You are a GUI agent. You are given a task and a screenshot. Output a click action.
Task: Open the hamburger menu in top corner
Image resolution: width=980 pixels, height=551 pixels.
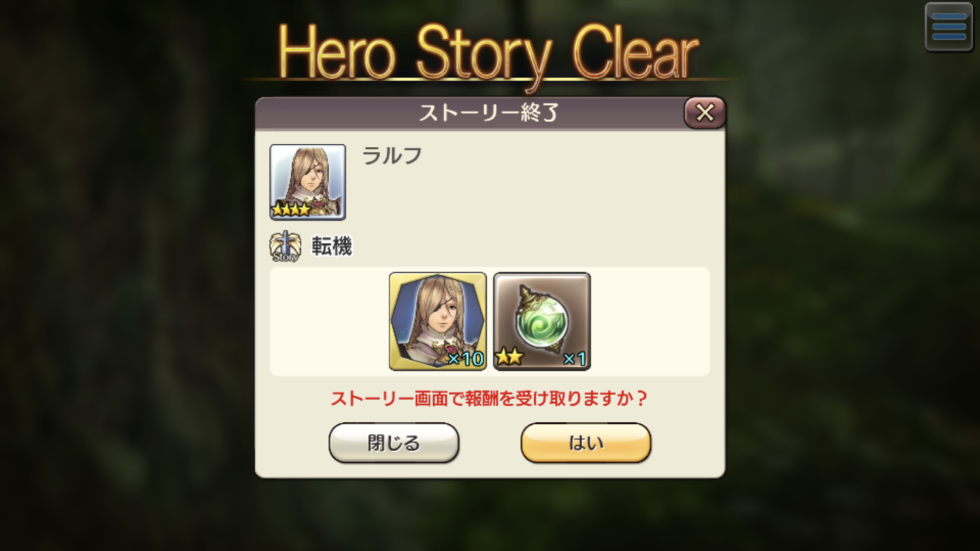coord(949,27)
